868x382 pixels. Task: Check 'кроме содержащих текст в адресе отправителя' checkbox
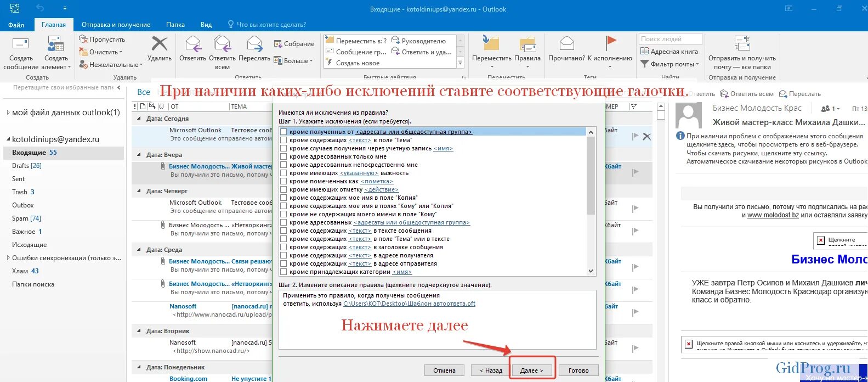tap(283, 263)
